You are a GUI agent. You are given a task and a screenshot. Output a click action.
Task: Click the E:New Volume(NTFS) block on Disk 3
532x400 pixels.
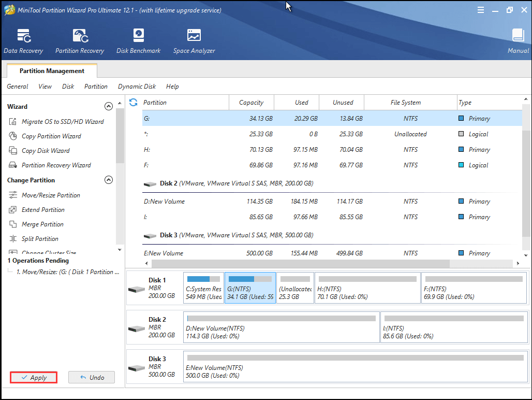point(355,367)
